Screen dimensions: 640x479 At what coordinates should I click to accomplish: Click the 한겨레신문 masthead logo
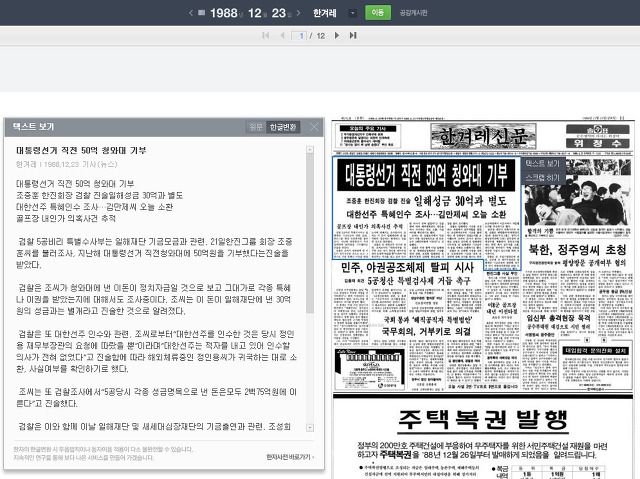click(x=483, y=136)
